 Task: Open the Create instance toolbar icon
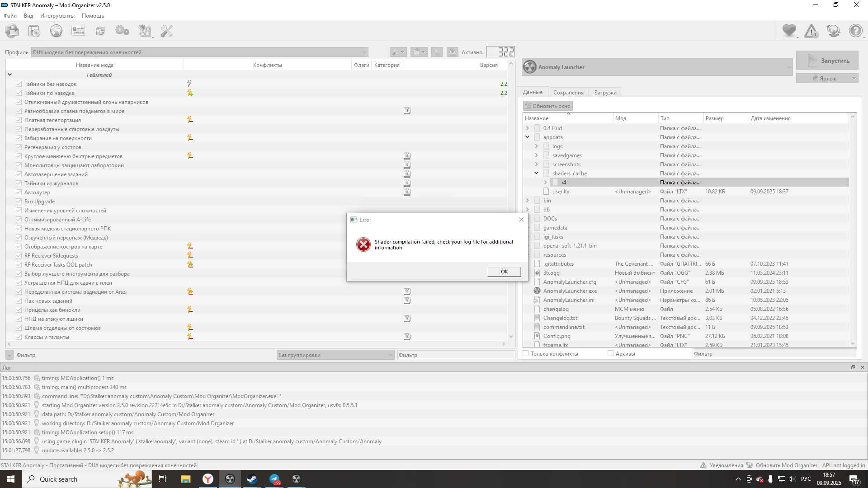[12, 31]
